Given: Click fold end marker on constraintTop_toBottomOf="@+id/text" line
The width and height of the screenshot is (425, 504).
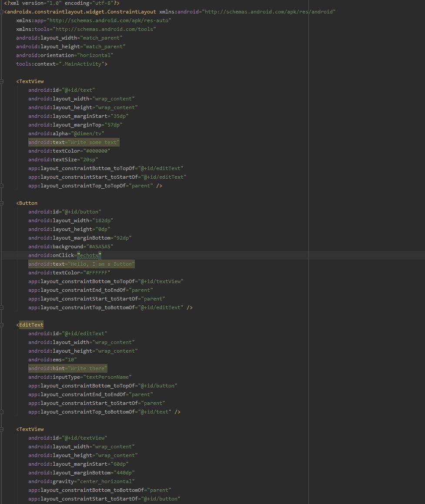Looking at the screenshot, I should coord(2,412).
